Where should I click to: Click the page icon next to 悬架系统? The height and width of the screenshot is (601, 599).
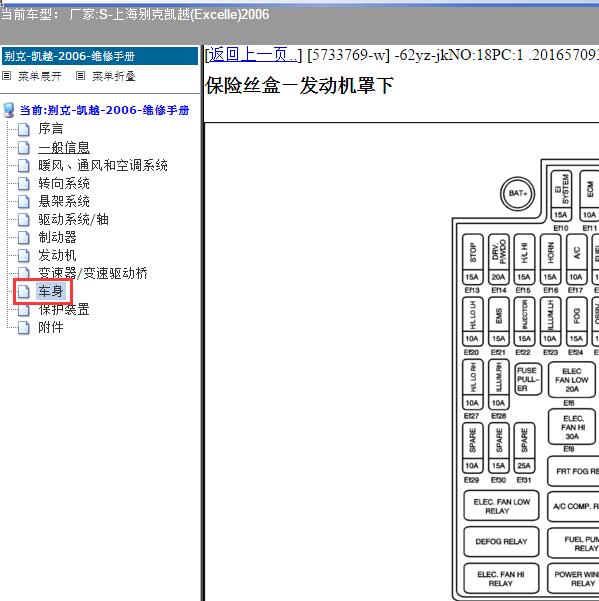[x=24, y=202]
